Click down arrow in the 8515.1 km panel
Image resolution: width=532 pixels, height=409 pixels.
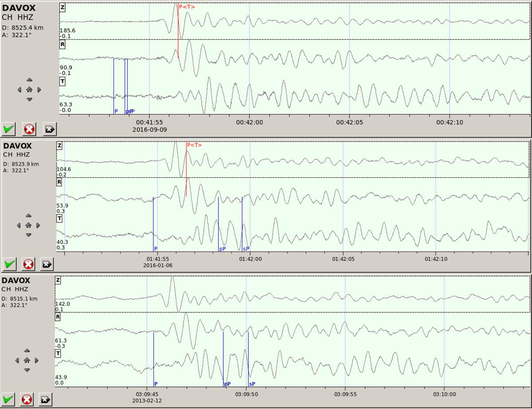[x=27, y=370]
